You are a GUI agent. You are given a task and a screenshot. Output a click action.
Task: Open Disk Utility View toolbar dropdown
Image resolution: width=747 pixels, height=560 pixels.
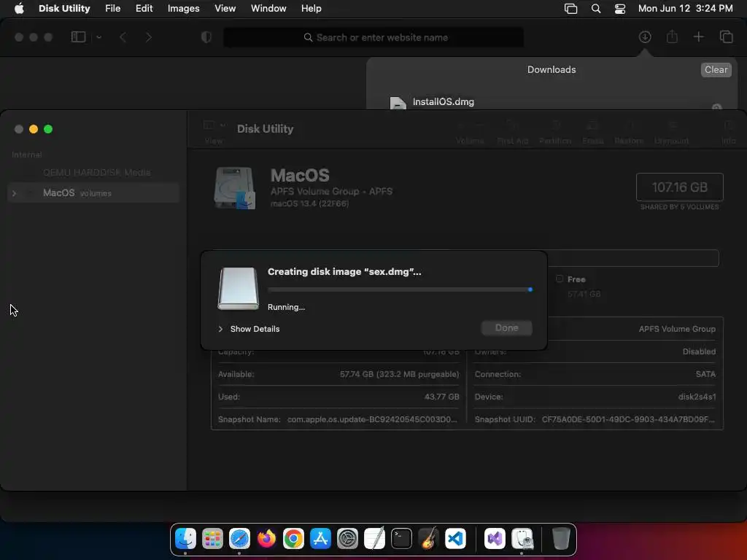214,131
